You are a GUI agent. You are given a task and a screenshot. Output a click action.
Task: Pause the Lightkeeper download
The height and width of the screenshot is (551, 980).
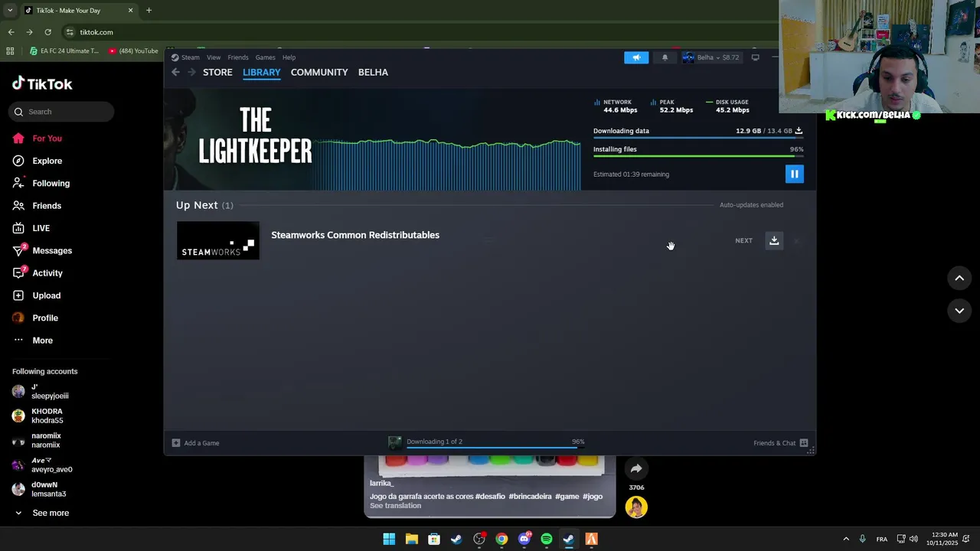point(794,174)
